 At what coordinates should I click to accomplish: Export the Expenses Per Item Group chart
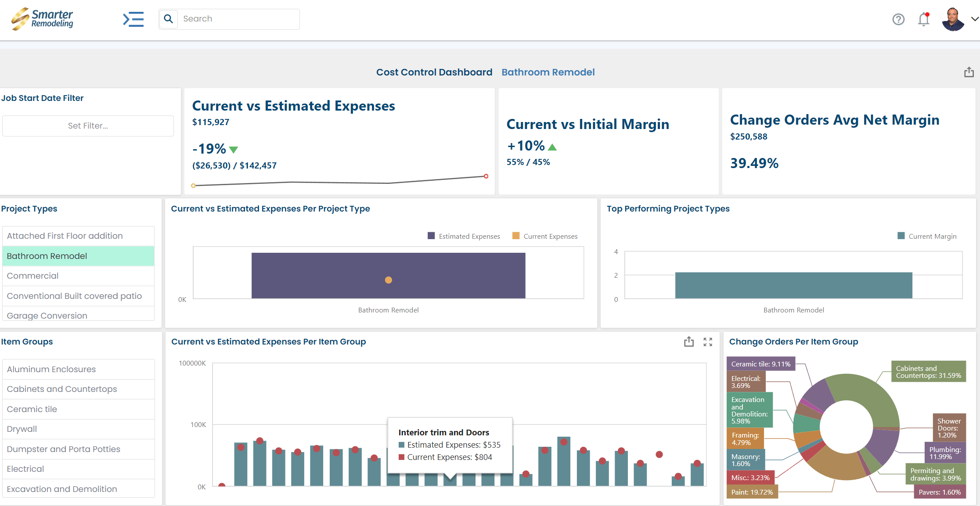[x=688, y=341]
